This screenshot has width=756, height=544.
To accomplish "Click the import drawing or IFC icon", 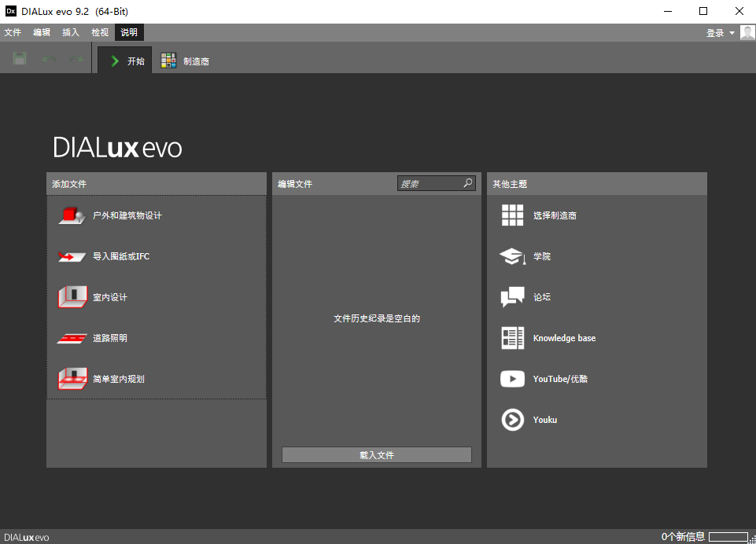I will coord(72,256).
